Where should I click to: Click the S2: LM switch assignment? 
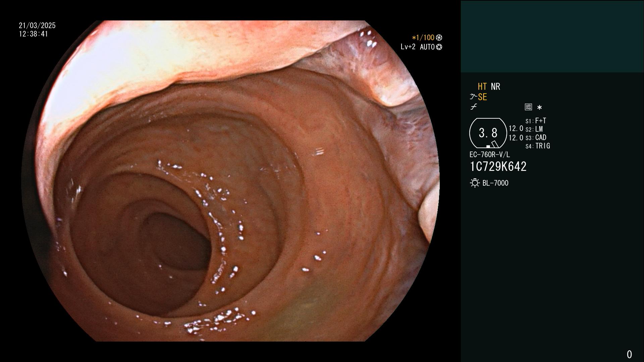pos(534,129)
